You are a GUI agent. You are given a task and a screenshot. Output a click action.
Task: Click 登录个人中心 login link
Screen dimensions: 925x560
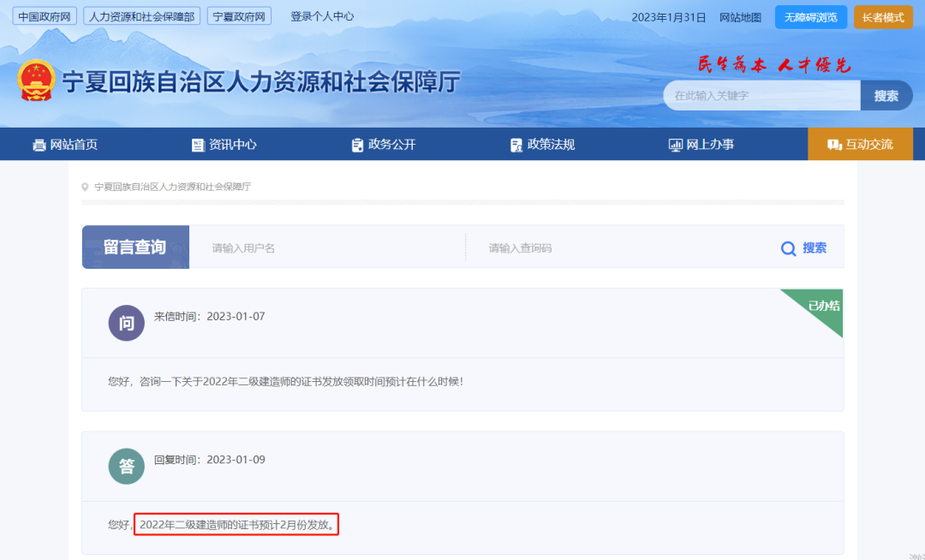click(x=322, y=16)
